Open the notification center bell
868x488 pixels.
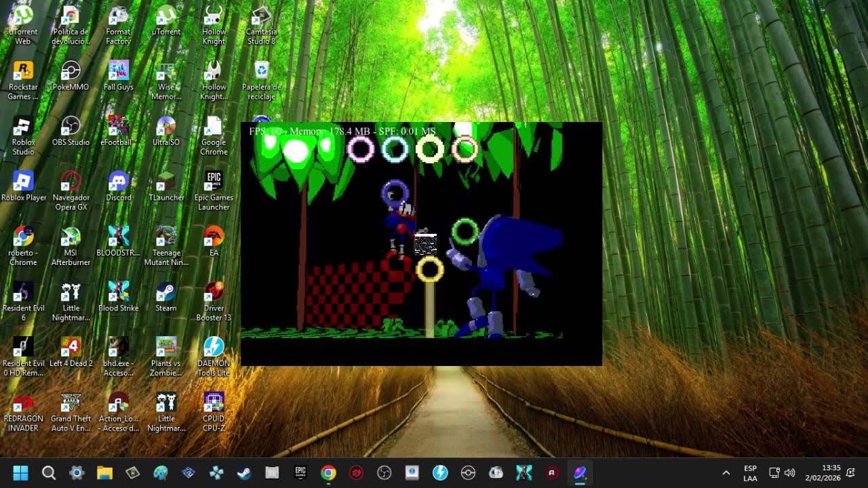[x=851, y=472]
